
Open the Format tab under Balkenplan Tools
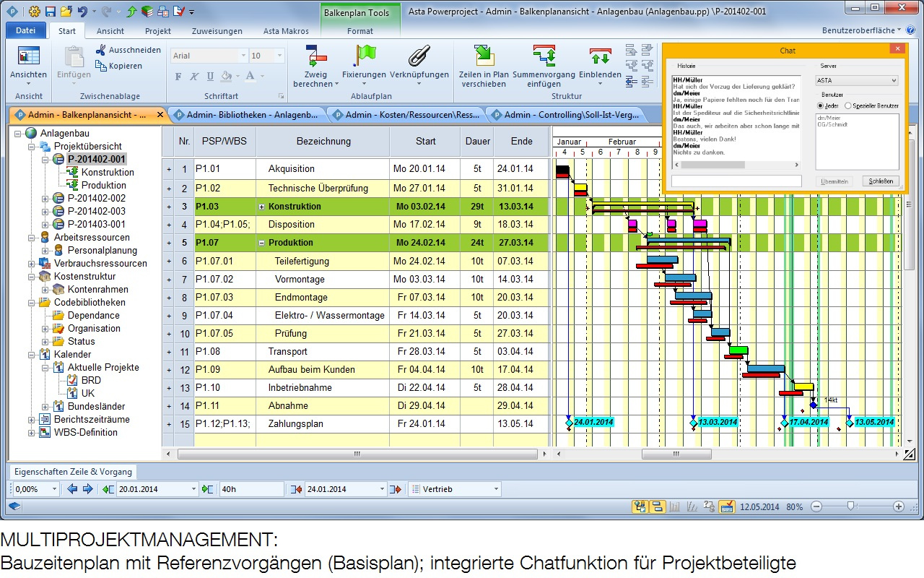360,31
